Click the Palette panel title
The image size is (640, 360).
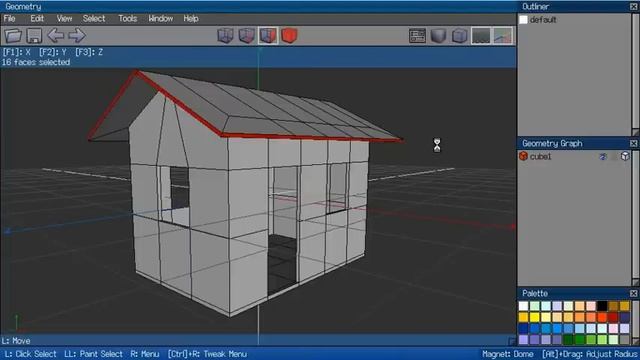pos(535,293)
